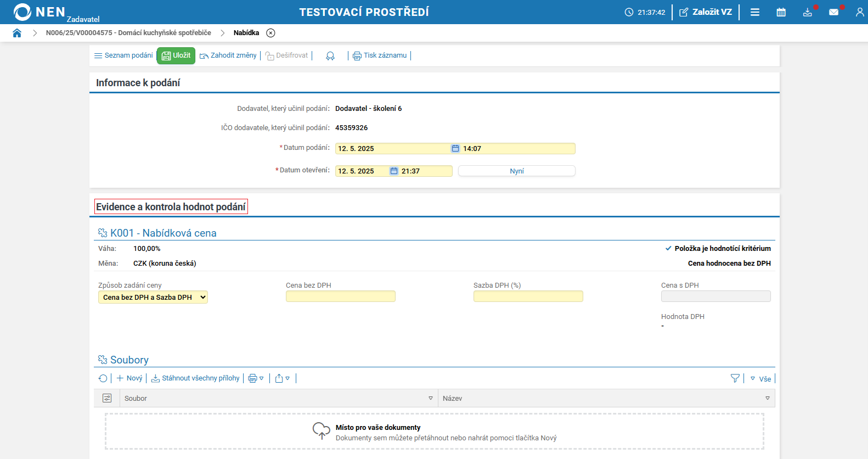Expand the Soubor column menu arrow
868x459 pixels.
click(431, 398)
